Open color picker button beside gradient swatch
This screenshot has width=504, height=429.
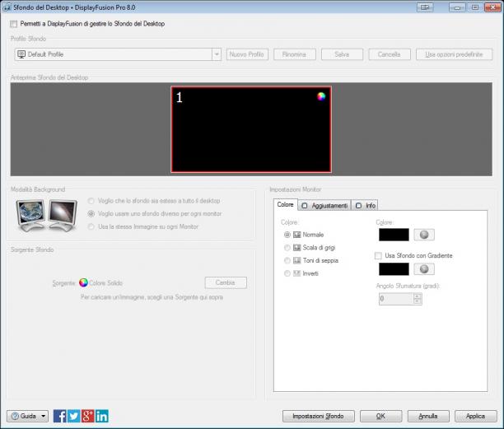tap(424, 269)
